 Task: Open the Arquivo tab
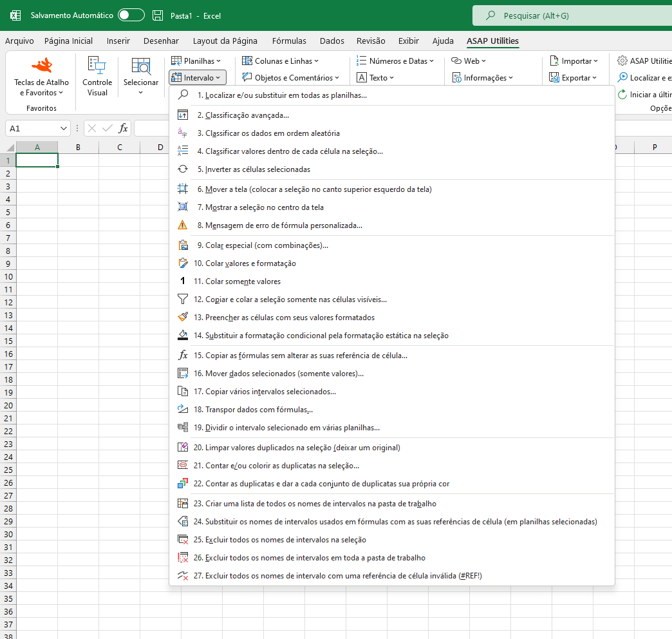[x=19, y=41]
